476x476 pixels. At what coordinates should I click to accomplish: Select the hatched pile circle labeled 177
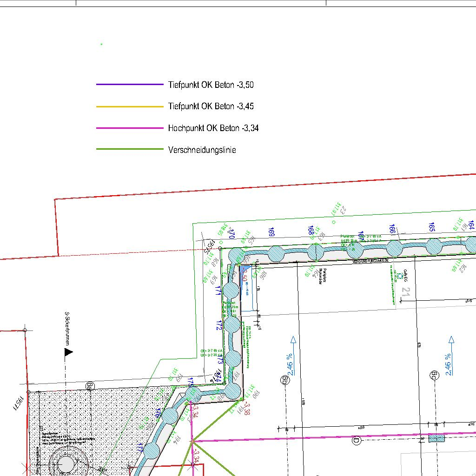(x=152, y=450)
